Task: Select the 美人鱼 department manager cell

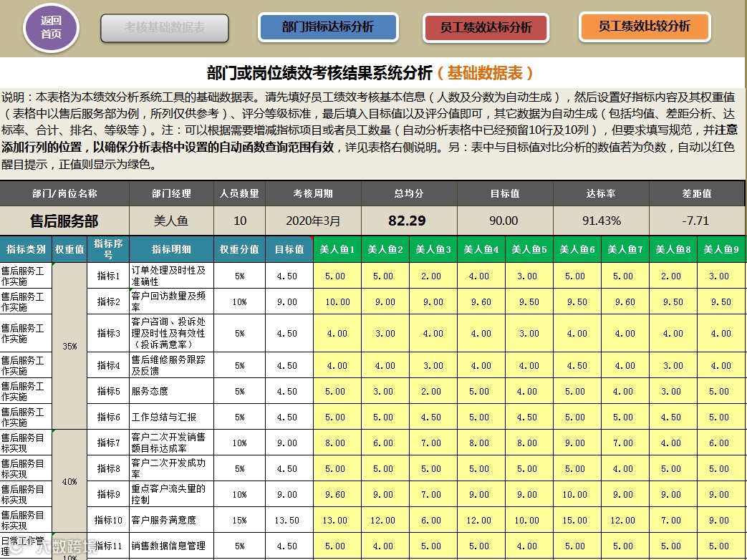Action: pos(171,221)
